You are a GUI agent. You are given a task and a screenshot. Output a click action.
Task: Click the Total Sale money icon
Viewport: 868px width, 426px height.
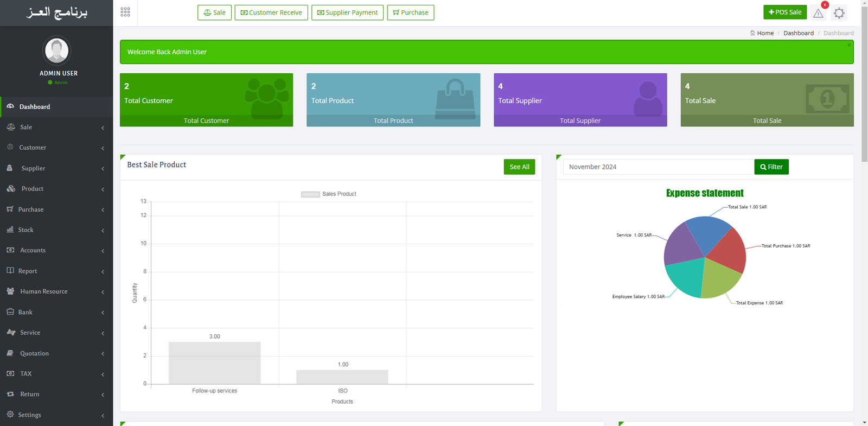[x=827, y=99]
